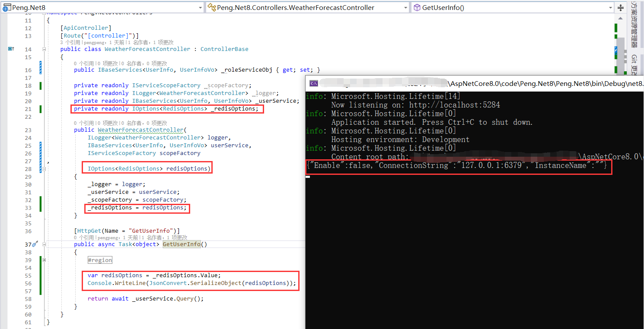This screenshot has width=644, height=329.
Task: Click the collapsed '#region' box
Action: coord(100,260)
